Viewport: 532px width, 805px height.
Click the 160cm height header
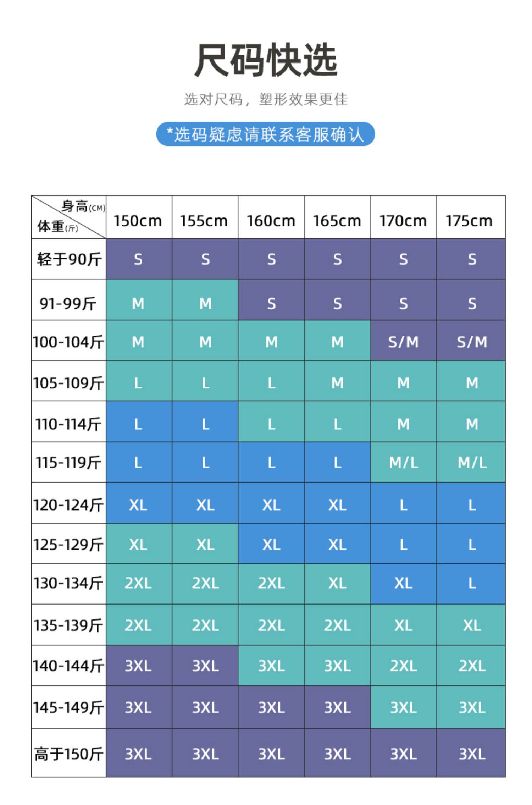271,221
